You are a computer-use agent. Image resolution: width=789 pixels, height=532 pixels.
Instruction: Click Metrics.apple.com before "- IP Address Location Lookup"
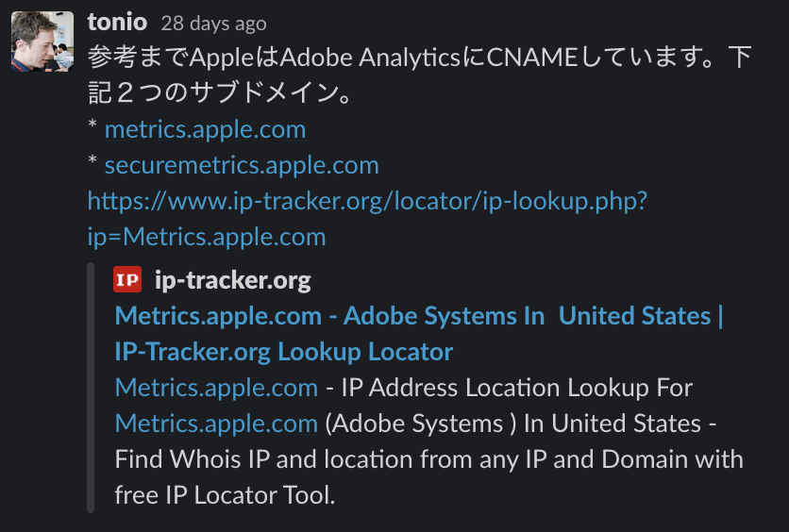(x=216, y=388)
